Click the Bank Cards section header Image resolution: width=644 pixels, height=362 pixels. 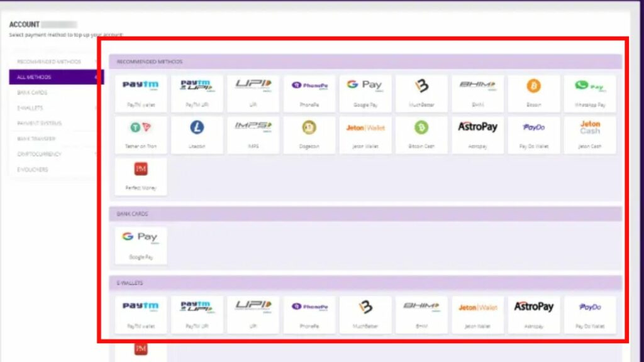click(x=365, y=214)
